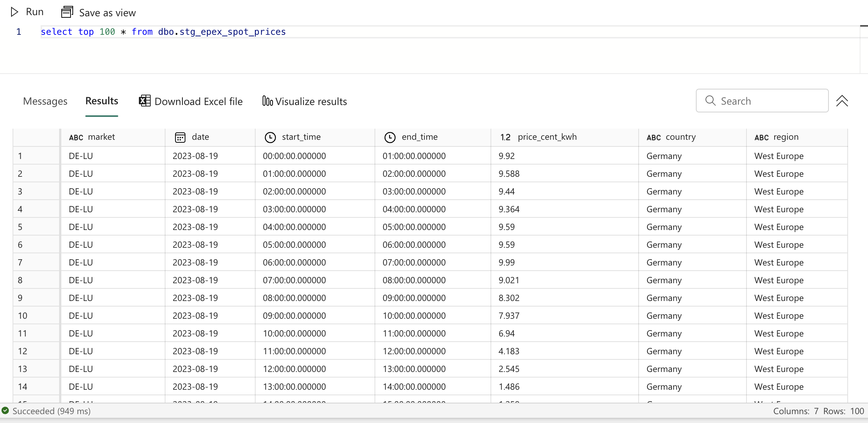868x423 pixels.
Task: Click the 1.2 icon on price_cent_kwh column
Action: [505, 137]
